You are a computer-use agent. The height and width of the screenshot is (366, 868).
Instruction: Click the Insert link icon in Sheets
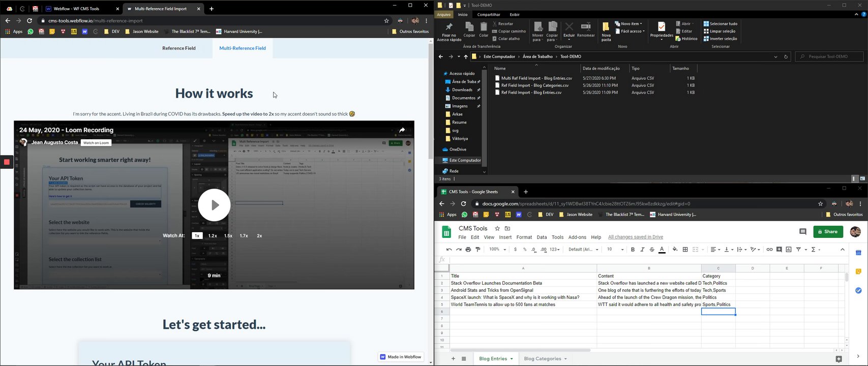click(x=769, y=250)
